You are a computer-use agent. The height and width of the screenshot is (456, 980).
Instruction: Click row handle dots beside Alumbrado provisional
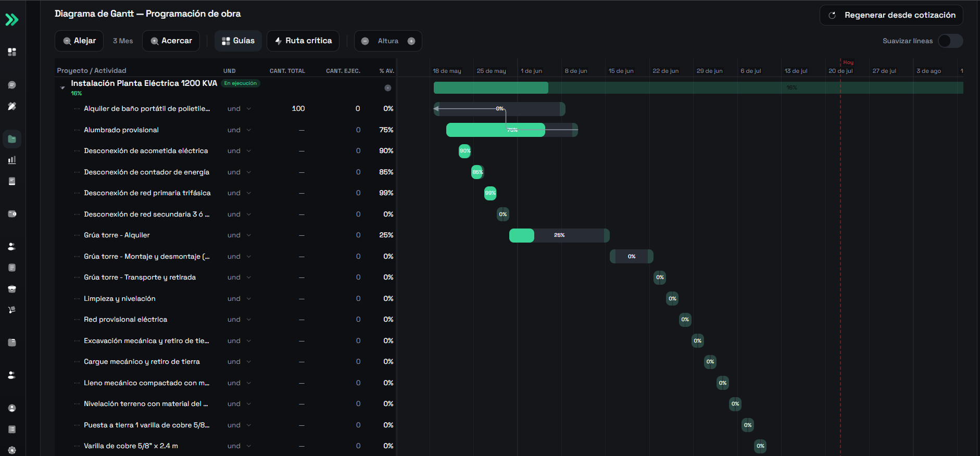[x=77, y=130]
